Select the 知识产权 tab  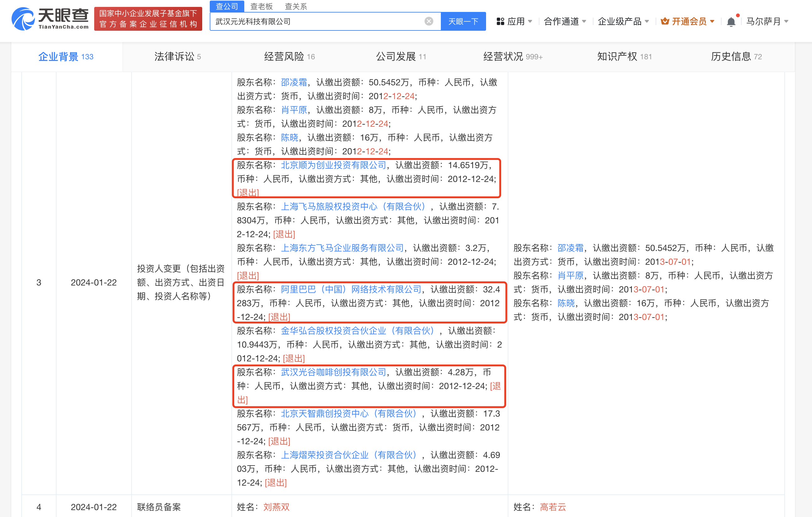(624, 56)
